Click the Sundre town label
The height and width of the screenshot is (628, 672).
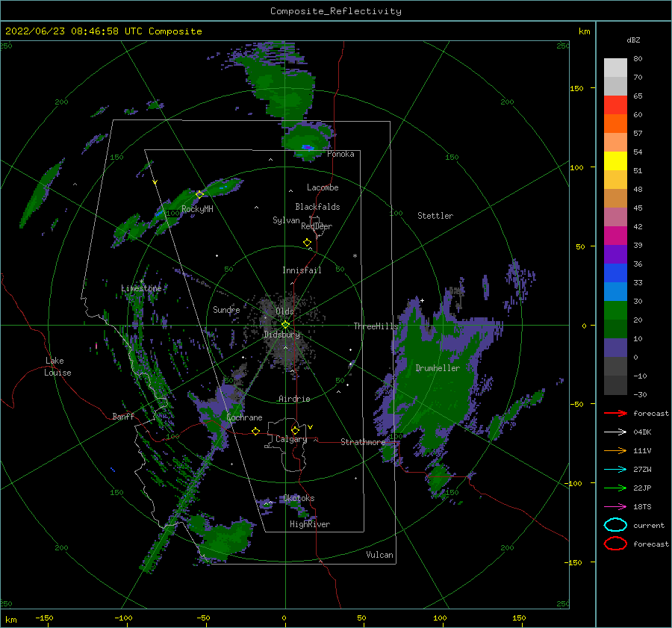[226, 309]
